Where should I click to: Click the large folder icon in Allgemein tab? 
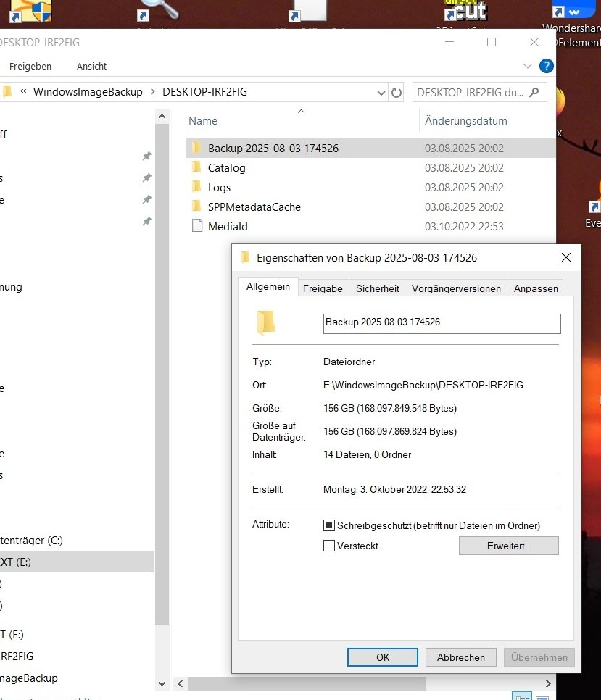pos(266,322)
